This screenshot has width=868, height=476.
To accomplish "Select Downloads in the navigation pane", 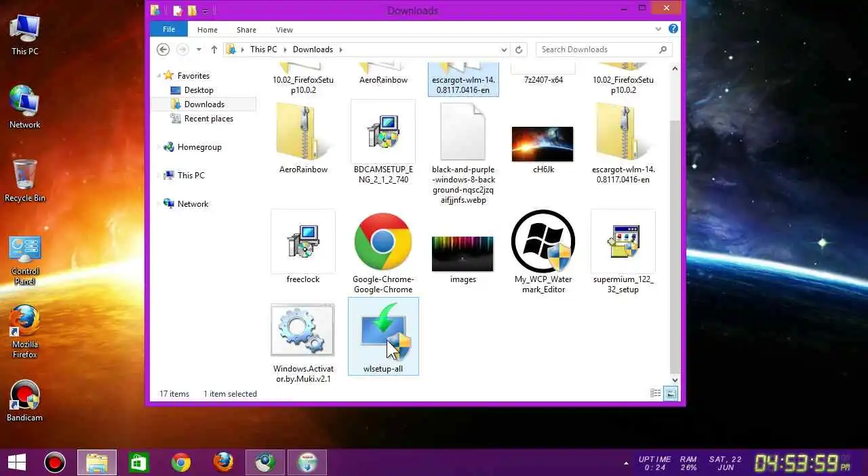I will pos(204,104).
